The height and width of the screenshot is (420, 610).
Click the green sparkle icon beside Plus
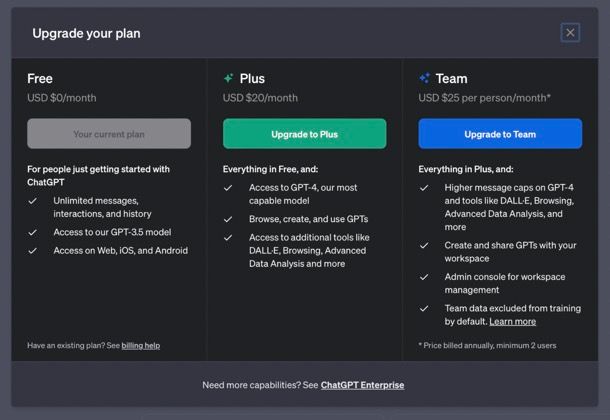[228, 78]
